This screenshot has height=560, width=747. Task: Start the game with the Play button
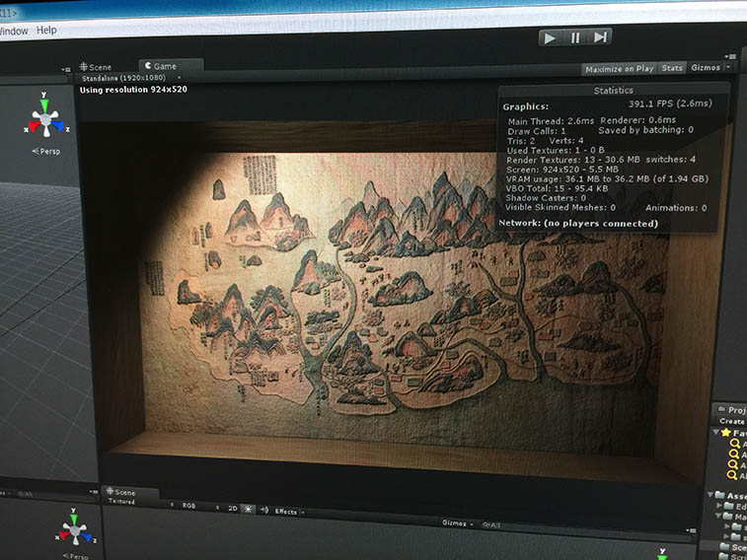550,38
